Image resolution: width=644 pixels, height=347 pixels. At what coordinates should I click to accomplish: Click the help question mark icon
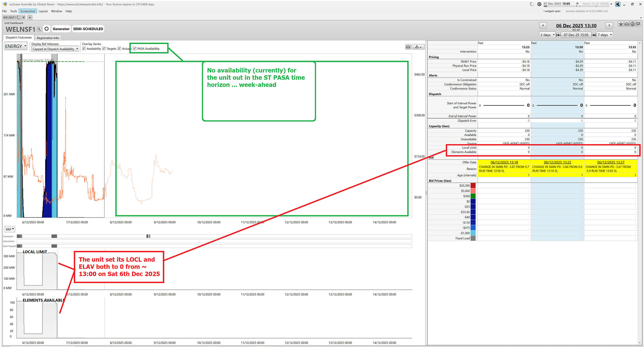pos(632,24)
